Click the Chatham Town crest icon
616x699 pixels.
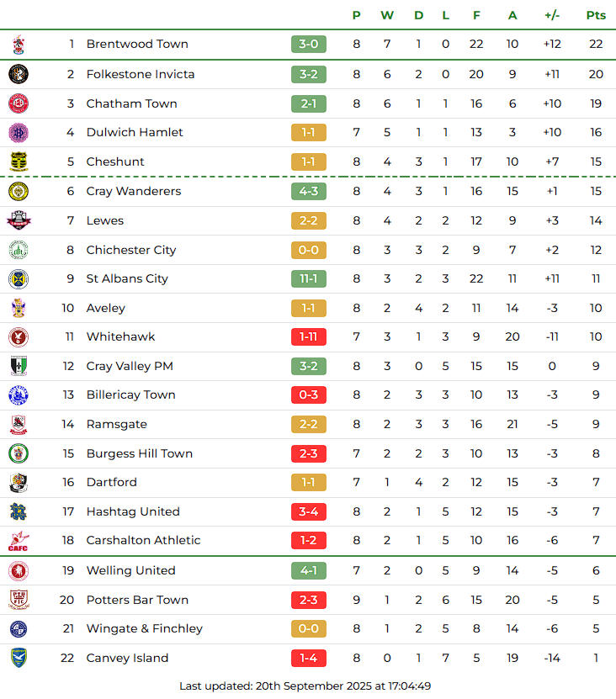(x=19, y=103)
